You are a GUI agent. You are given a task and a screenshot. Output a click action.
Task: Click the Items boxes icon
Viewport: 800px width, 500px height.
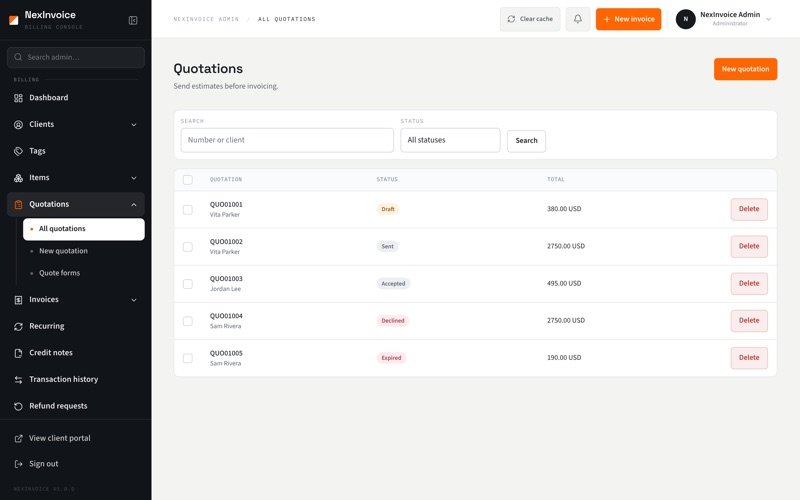point(18,178)
